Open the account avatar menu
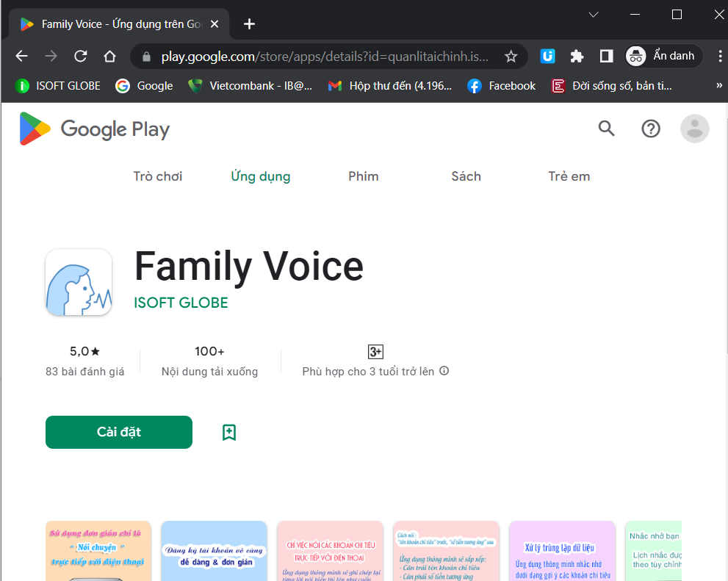Image resolution: width=728 pixels, height=581 pixels. pyautogui.click(x=694, y=129)
